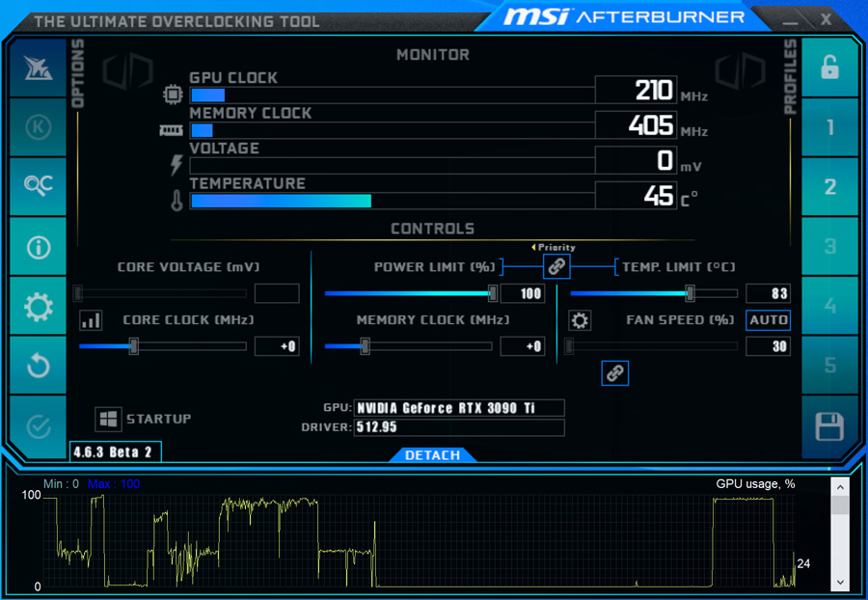Click the lightning bolt voltage icon
This screenshot has width=868, height=600.
coord(176,165)
